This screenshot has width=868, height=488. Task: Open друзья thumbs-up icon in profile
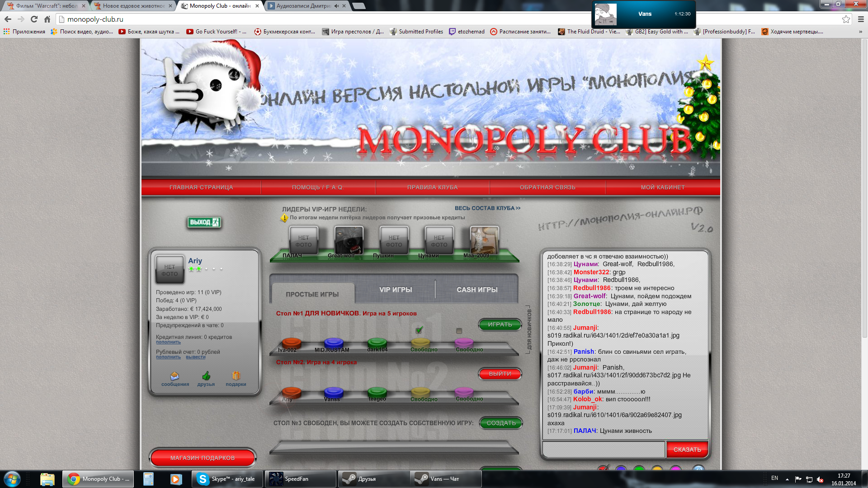(x=206, y=376)
